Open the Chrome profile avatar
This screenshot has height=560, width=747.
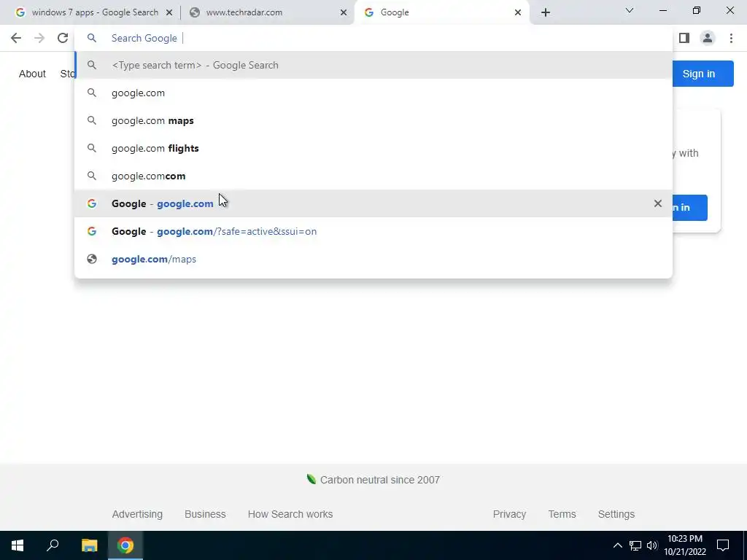708,38
